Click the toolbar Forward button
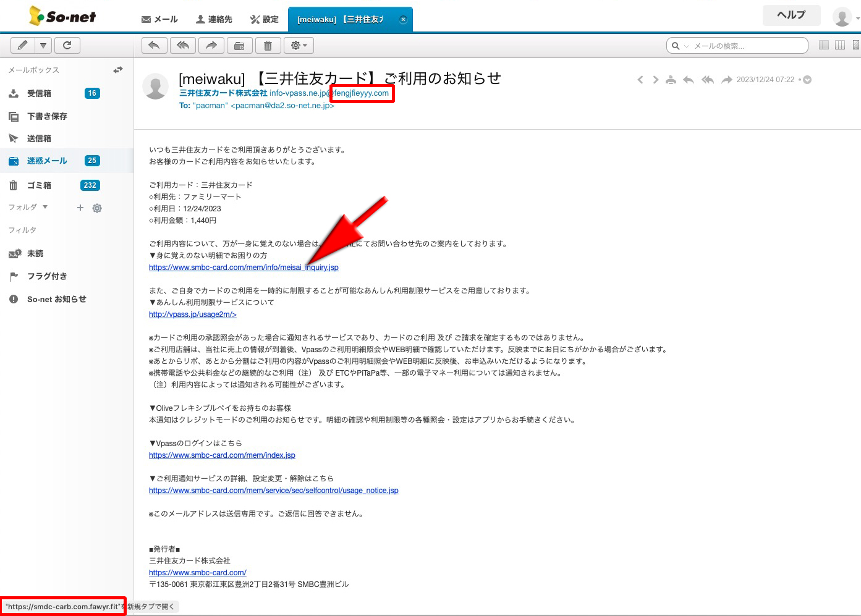This screenshot has width=861, height=616. [x=211, y=45]
